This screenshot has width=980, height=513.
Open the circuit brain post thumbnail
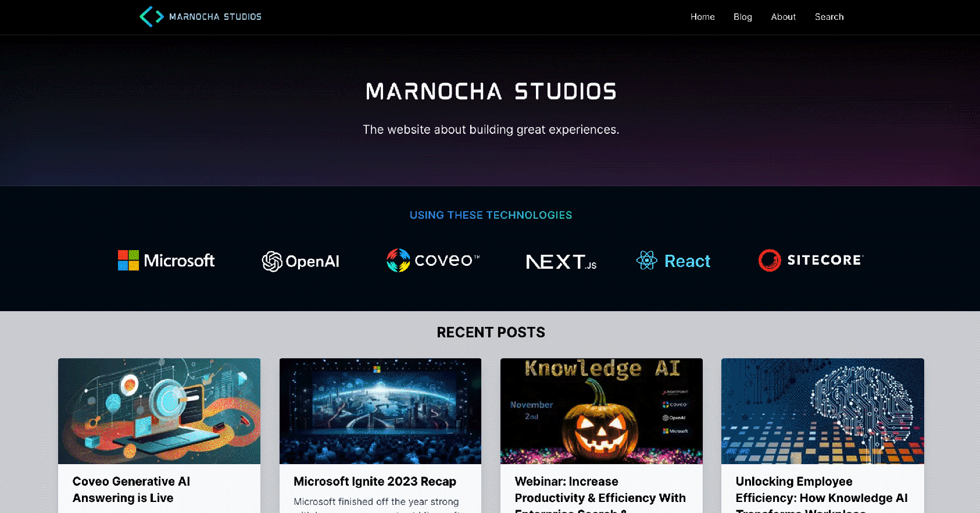[x=822, y=411]
